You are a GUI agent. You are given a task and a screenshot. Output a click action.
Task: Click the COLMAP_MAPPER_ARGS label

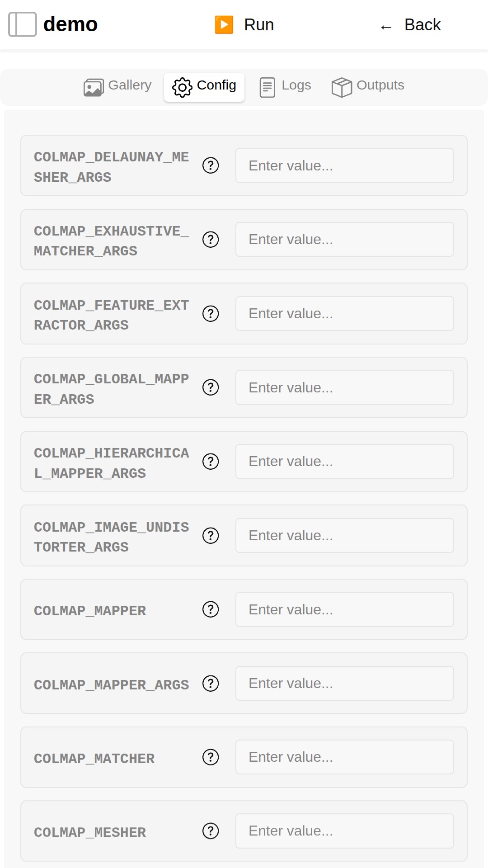coord(112,685)
